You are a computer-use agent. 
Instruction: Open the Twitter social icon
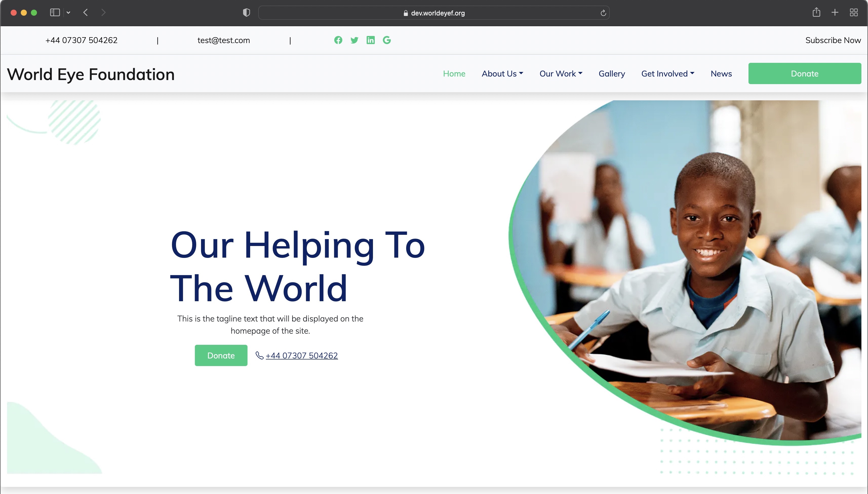click(x=354, y=40)
